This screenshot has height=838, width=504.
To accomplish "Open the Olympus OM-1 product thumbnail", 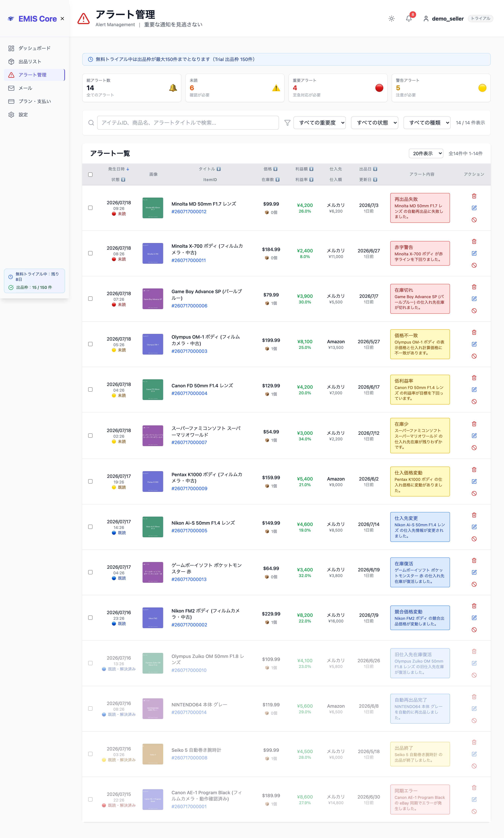I will (153, 344).
